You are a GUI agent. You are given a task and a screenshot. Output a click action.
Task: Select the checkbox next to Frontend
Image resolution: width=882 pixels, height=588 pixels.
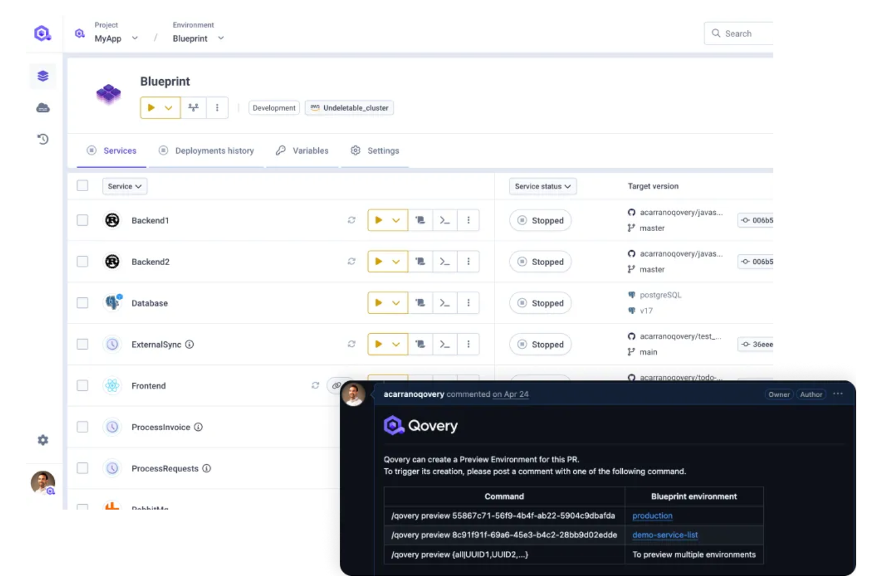(x=82, y=385)
